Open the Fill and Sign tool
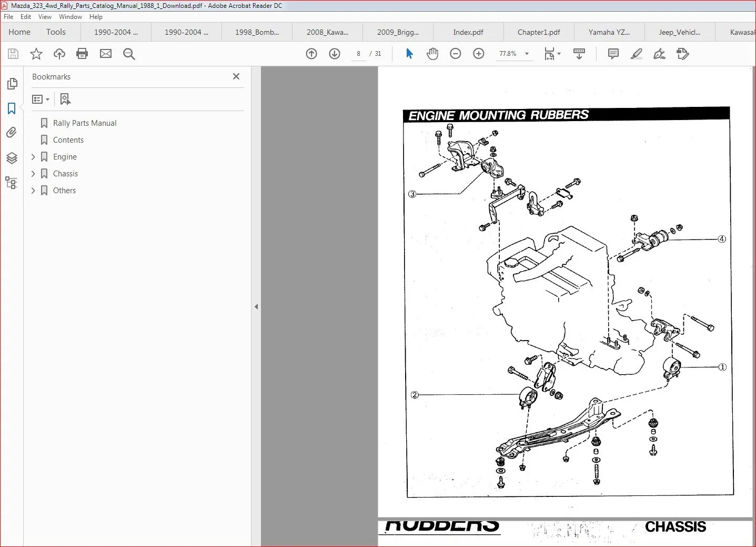The width and height of the screenshot is (756, 547). pyautogui.click(x=659, y=54)
